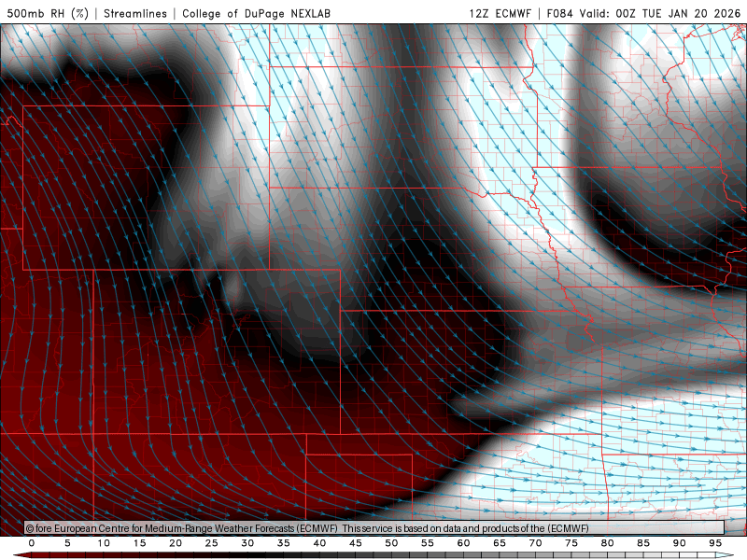Viewport: 747px width, 560px height.
Task: Select the "15" humidity scale label
Action: coord(139,543)
